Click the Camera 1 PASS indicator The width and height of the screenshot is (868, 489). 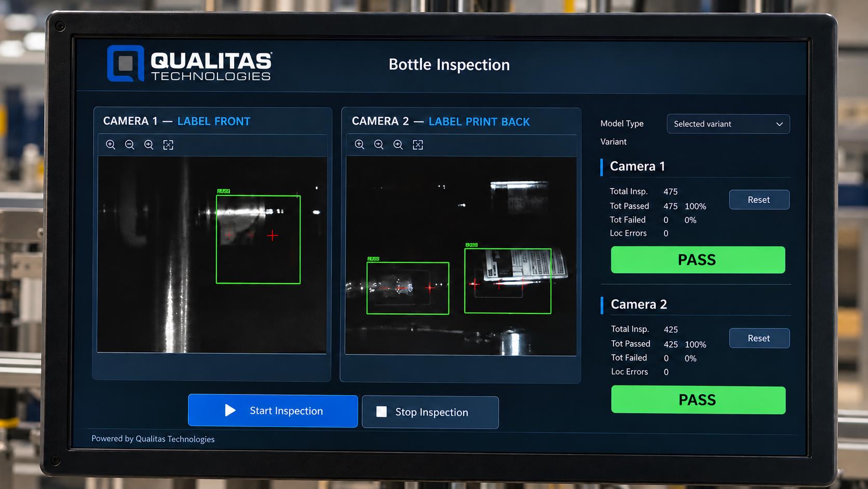(698, 260)
